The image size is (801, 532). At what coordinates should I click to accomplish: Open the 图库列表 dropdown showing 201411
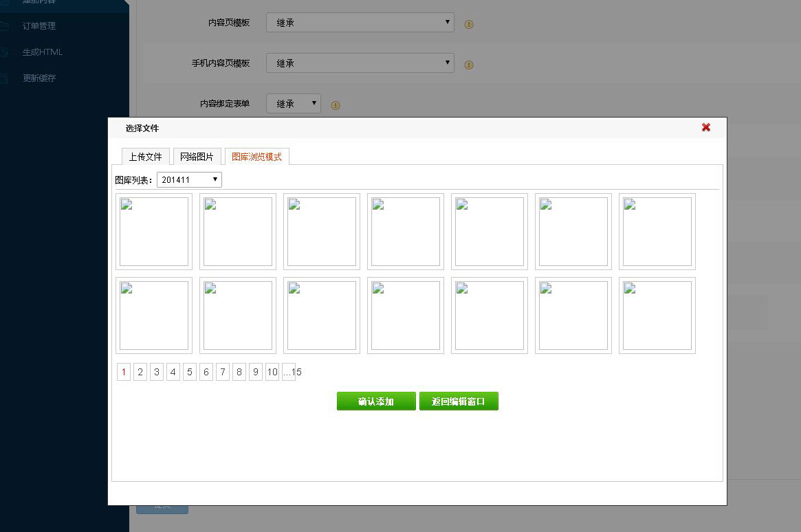point(189,179)
